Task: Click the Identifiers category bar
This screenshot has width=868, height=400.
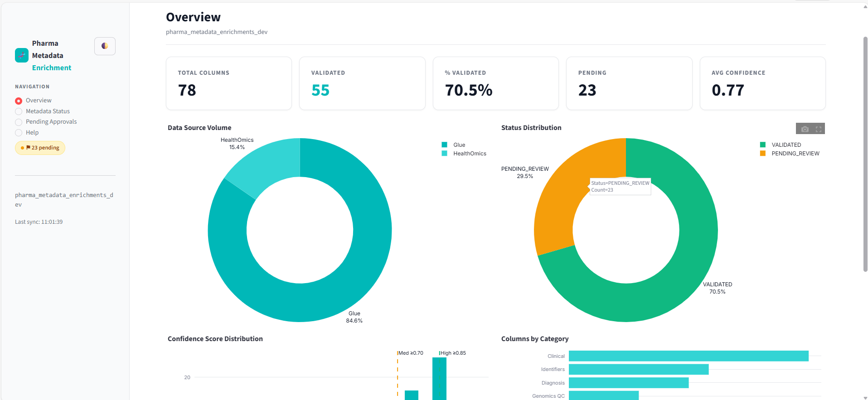Action: pyautogui.click(x=639, y=369)
